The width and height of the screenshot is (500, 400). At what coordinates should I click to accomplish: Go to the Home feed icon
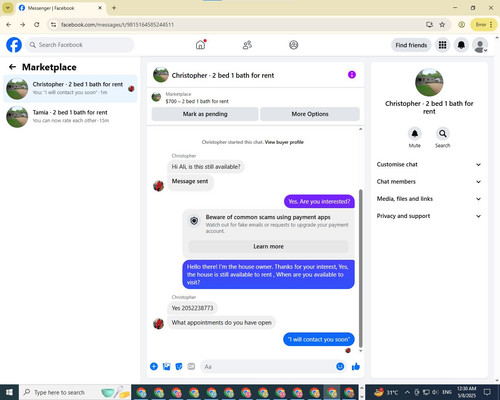200,45
